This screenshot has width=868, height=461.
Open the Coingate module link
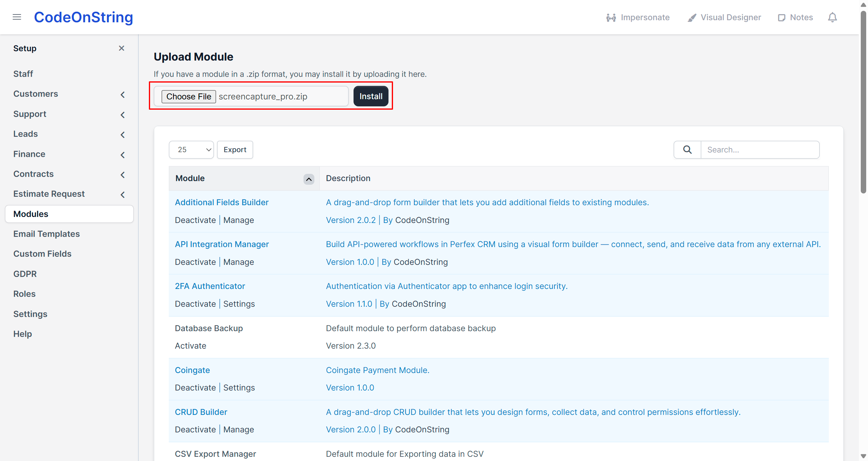(192, 370)
